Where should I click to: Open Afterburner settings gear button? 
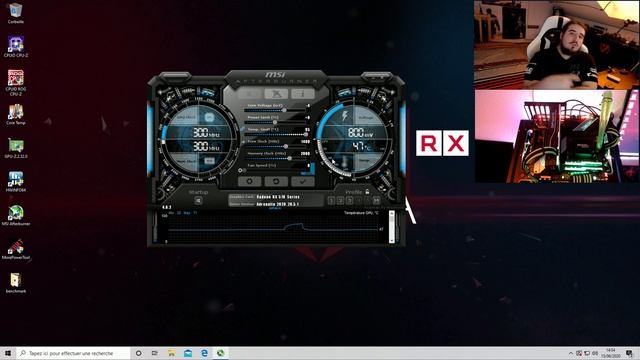250,181
